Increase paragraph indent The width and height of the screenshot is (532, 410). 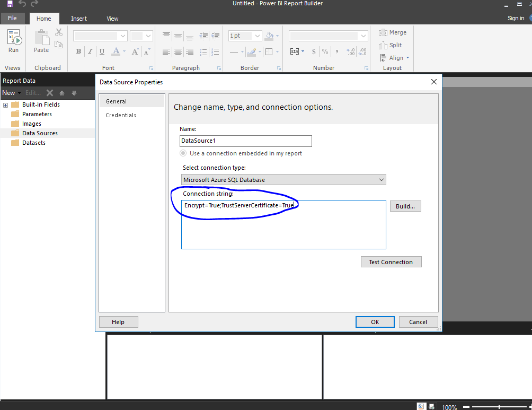click(215, 36)
